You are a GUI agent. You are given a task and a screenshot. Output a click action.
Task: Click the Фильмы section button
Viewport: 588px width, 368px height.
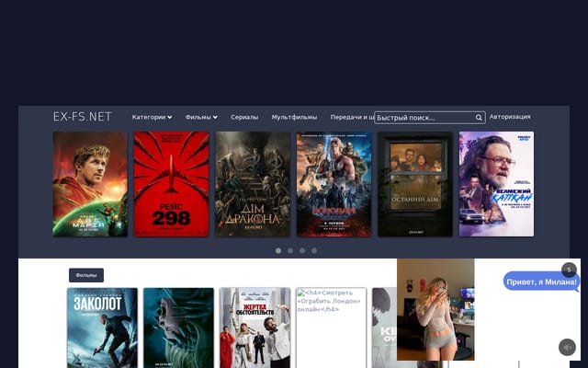coord(86,275)
